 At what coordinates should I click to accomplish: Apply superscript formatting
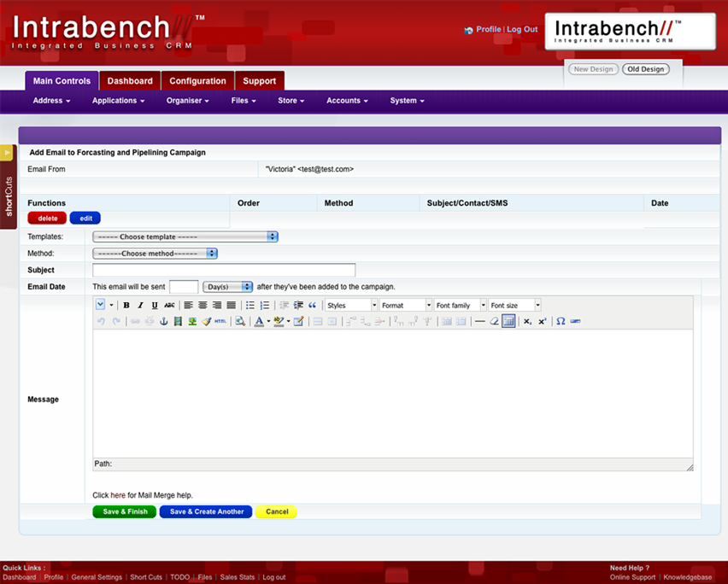(542, 321)
